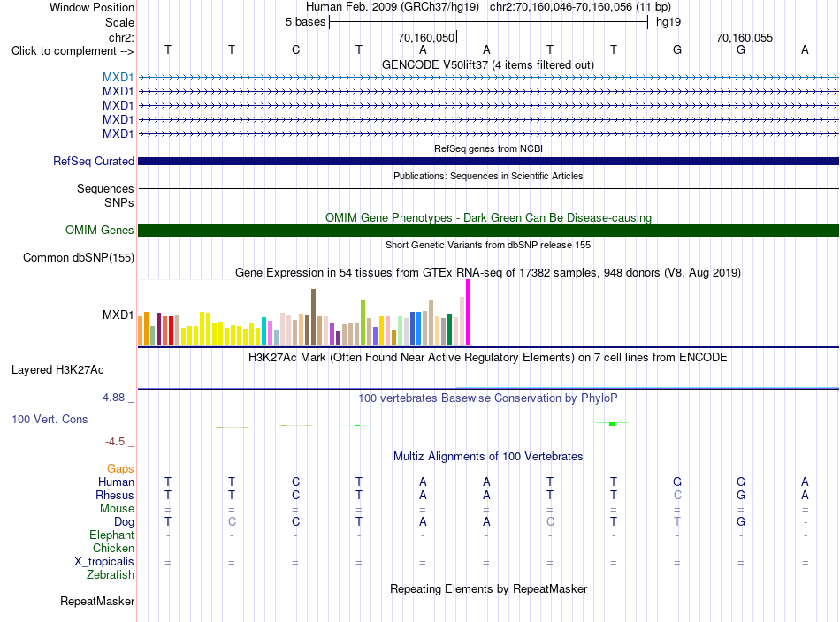Image resolution: width=840 pixels, height=622 pixels.
Task: Open the OMIM Genes track label
Action: 100,231
